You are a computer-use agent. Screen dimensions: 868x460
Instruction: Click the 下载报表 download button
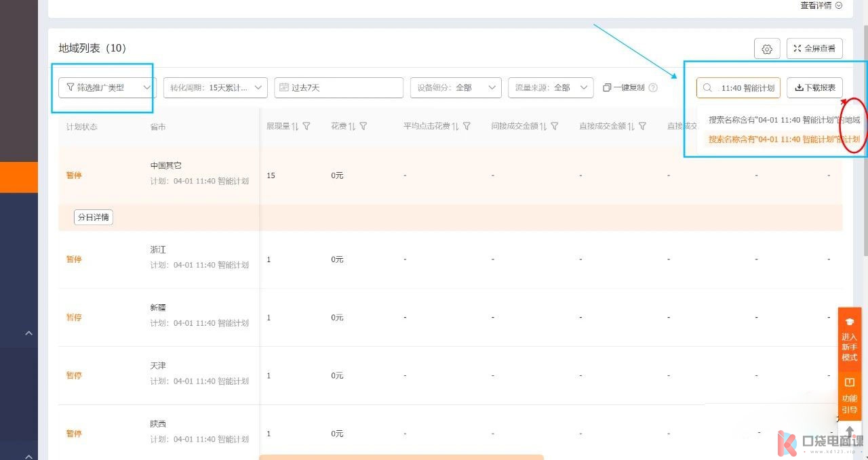(x=814, y=87)
